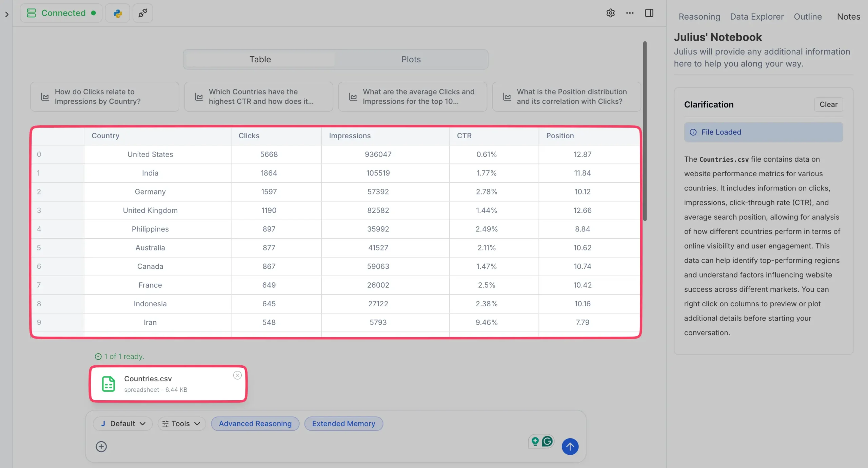Switch view to Plots
Screen dimensions: 868x468
411,59
